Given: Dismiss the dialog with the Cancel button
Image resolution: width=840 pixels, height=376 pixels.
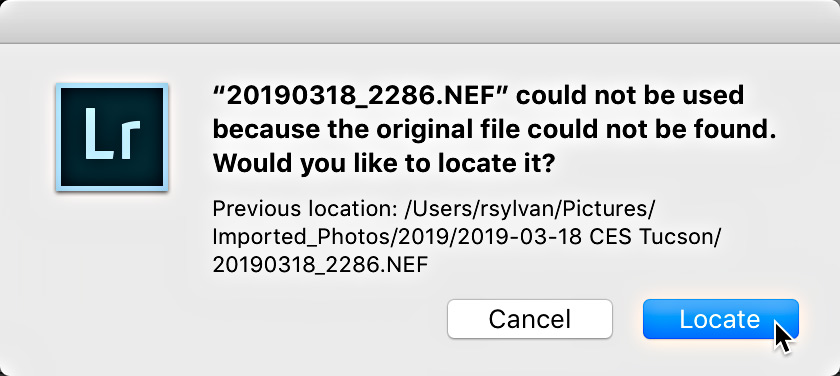Looking at the screenshot, I should [529, 319].
